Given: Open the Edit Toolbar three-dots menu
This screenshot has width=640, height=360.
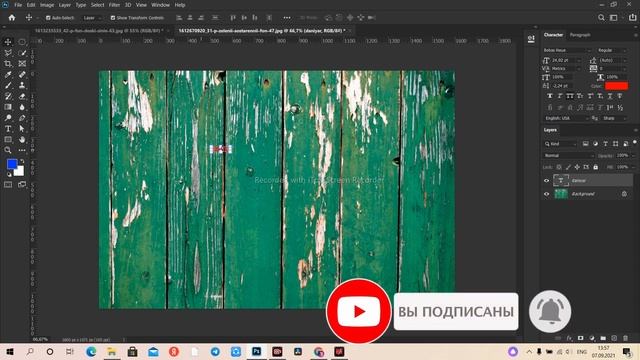Looking at the screenshot, I should (22, 150).
